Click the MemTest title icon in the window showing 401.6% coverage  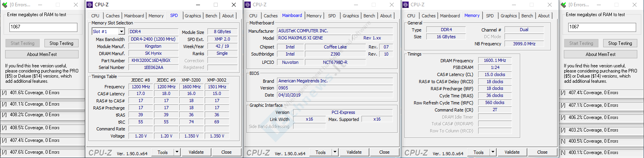coord(5,5)
